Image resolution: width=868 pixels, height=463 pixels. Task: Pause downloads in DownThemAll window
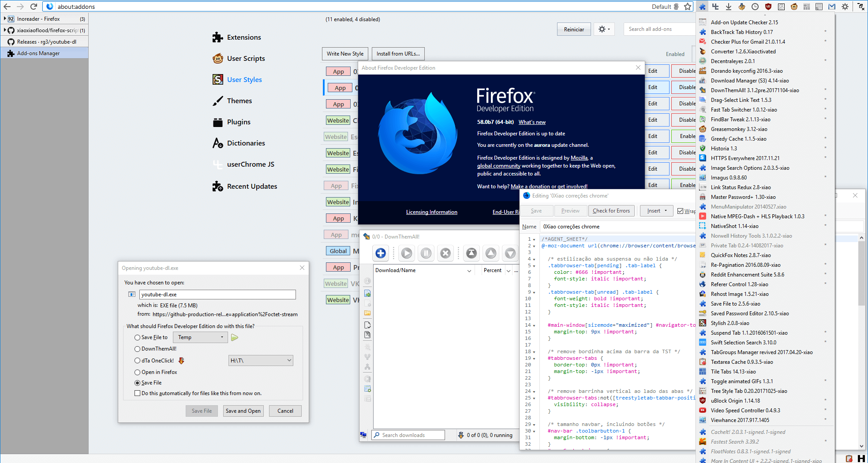426,253
